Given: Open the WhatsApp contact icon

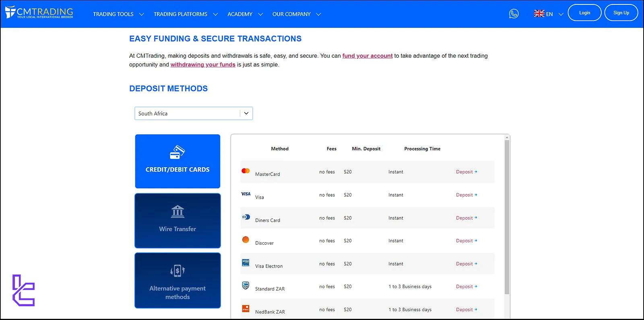Looking at the screenshot, I should (514, 14).
